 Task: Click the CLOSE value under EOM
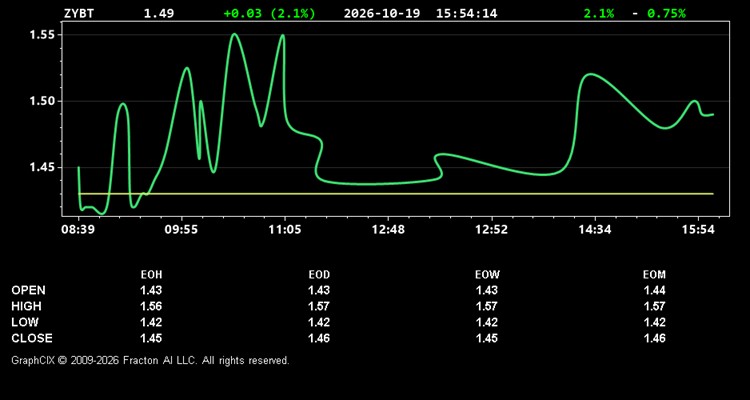654,338
